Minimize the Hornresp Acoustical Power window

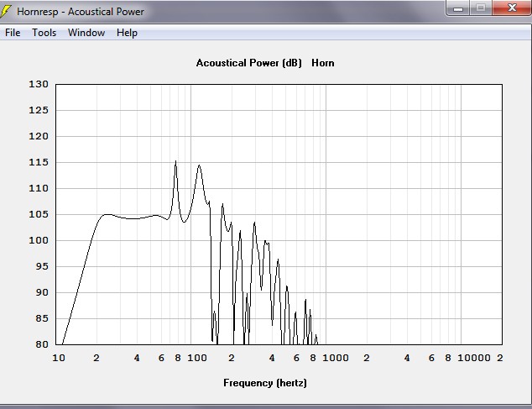tap(457, 8)
